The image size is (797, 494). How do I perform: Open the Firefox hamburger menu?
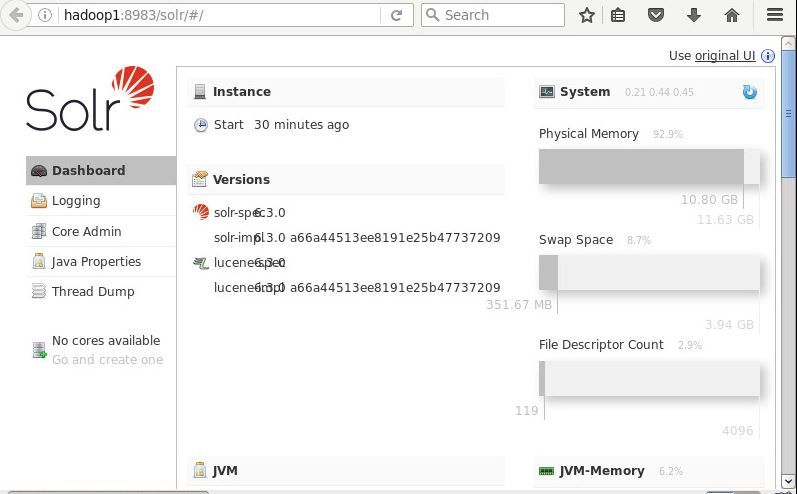[774, 15]
